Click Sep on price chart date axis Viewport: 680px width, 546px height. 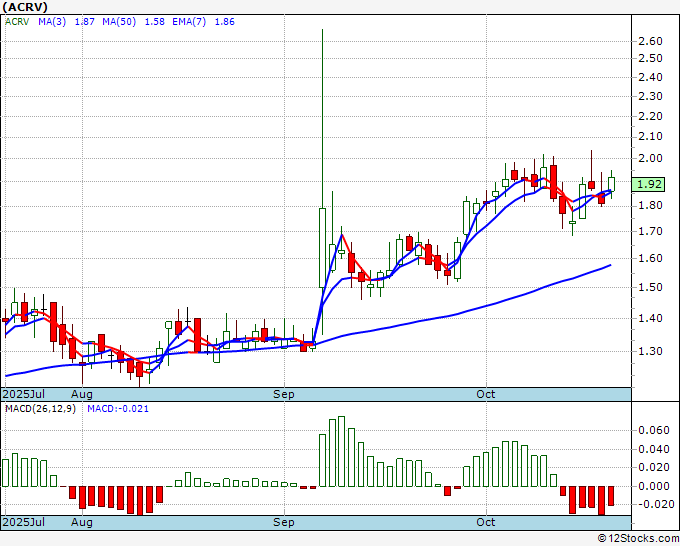[x=284, y=394]
